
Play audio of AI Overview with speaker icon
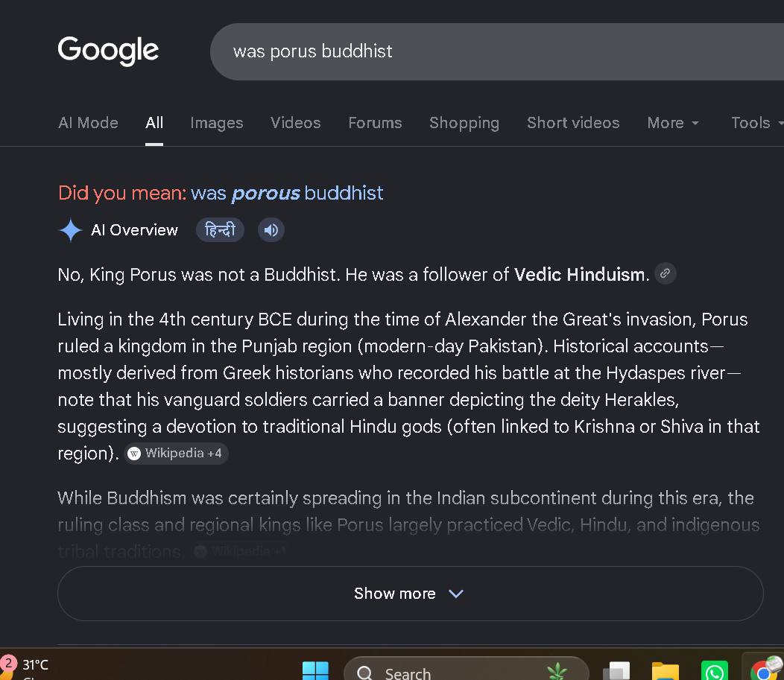(x=271, y=230)
